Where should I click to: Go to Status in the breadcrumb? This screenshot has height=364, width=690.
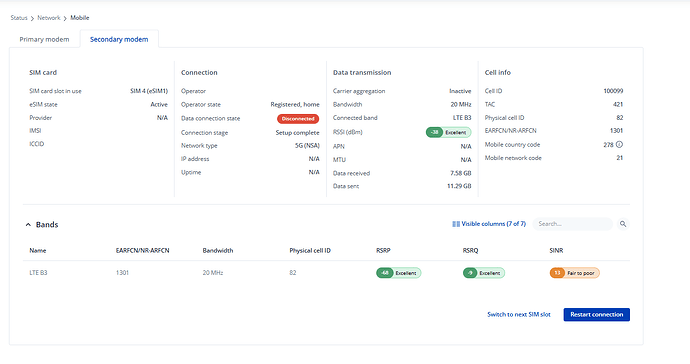[19, 18]
